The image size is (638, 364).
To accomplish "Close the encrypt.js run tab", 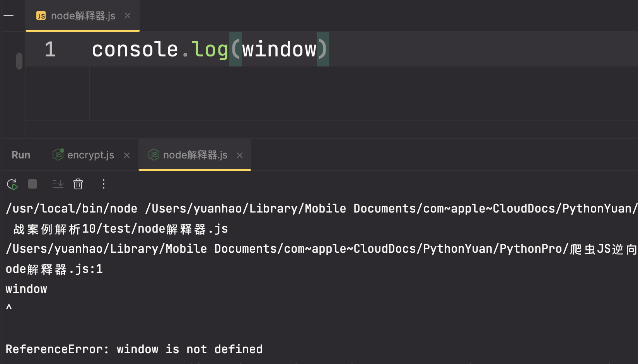I will coord(127,155).
